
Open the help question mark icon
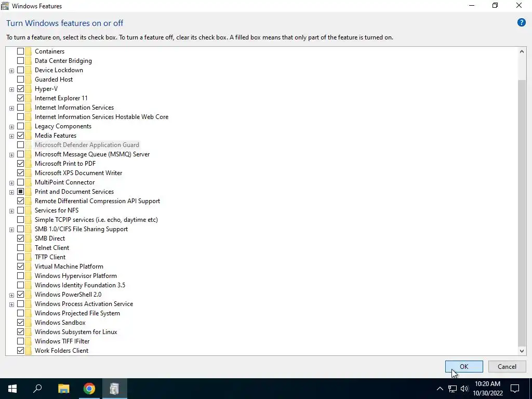click(521, 23)
